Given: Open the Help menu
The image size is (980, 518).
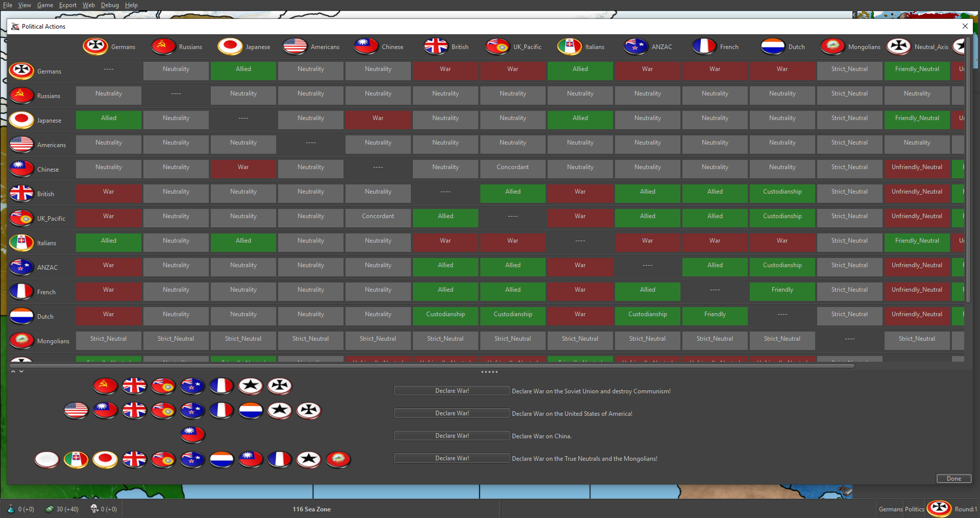Looking at the screenshot, I should [x=131, y=5].
